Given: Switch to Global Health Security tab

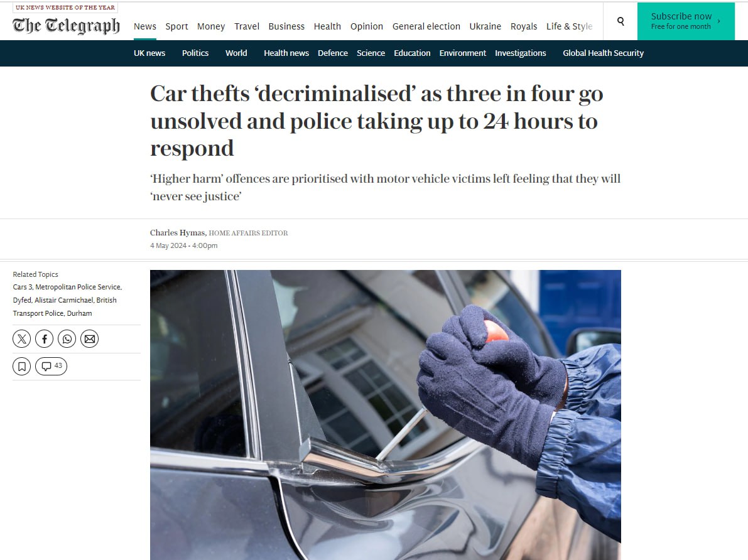Looking at the screenshot, I should tap(603, 53).
